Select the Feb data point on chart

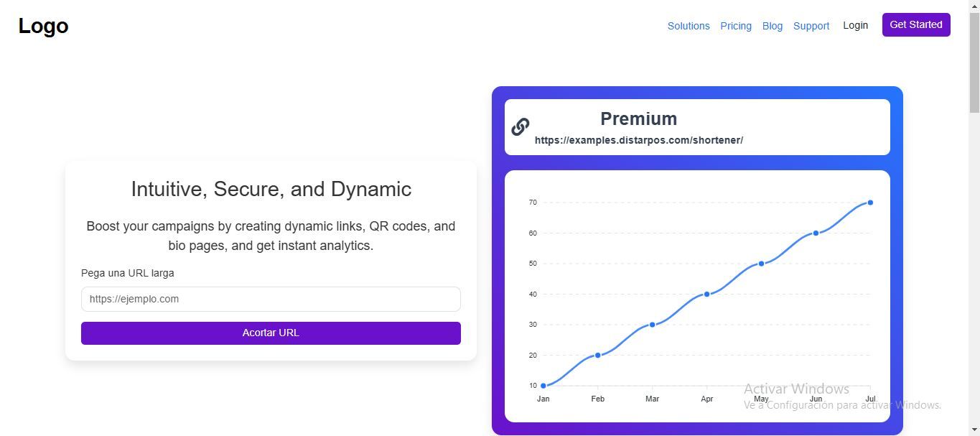pyautogui.click(x=598, y=356)
